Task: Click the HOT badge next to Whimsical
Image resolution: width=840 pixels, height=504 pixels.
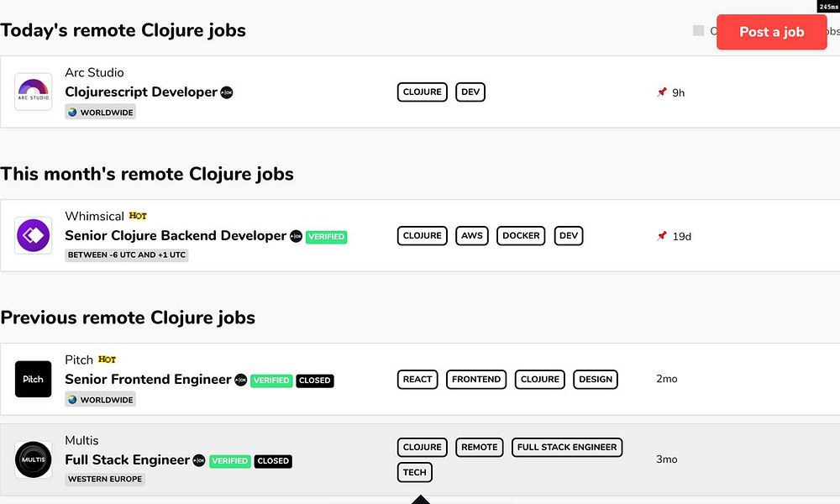Action: click(x=138, y=216)
